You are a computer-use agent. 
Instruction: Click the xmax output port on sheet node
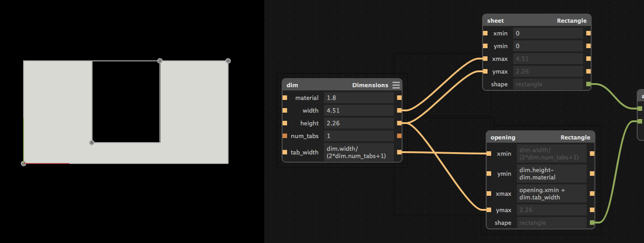click(589, 59)
